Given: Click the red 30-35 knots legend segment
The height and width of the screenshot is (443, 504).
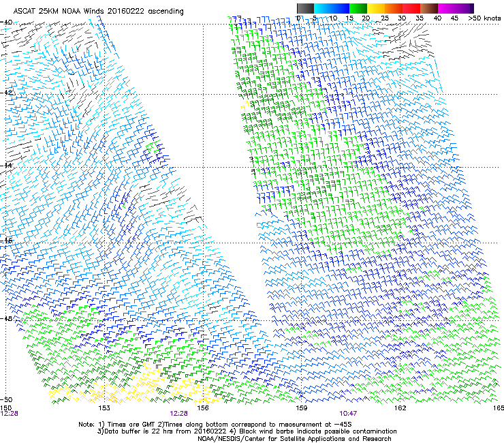Looking at the screenshot, I should [x=411, y=9].
